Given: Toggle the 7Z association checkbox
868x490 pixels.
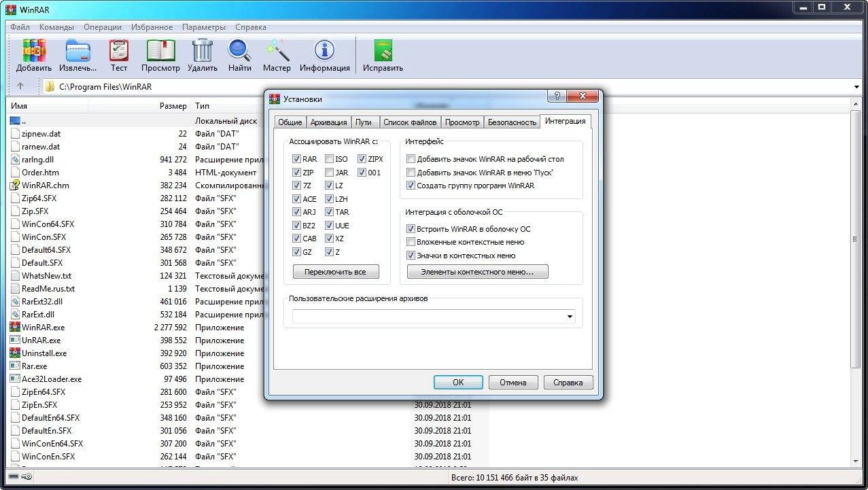Looking at the screenshot, I should (296, 186).
